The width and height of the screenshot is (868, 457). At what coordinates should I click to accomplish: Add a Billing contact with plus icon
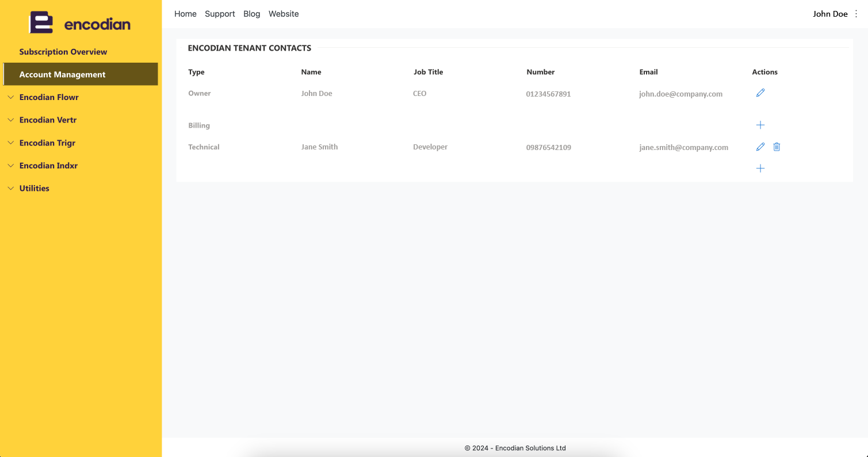tap(760, 125)
